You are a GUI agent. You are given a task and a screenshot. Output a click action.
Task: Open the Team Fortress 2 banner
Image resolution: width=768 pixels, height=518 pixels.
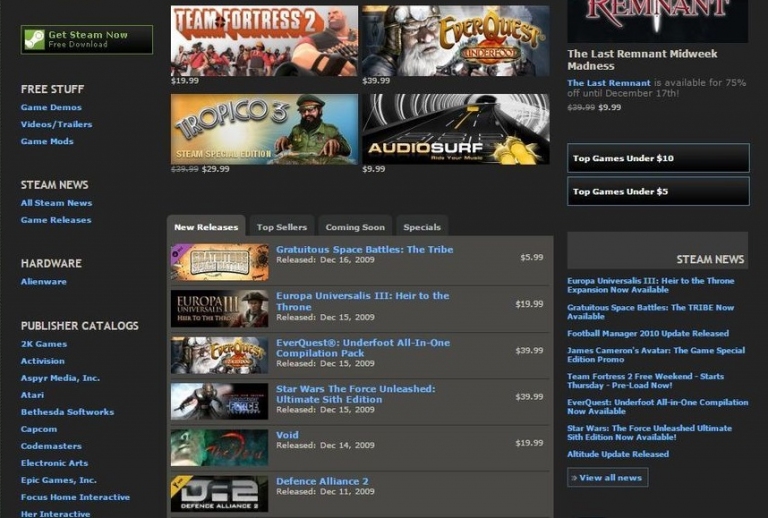point(264,41)
